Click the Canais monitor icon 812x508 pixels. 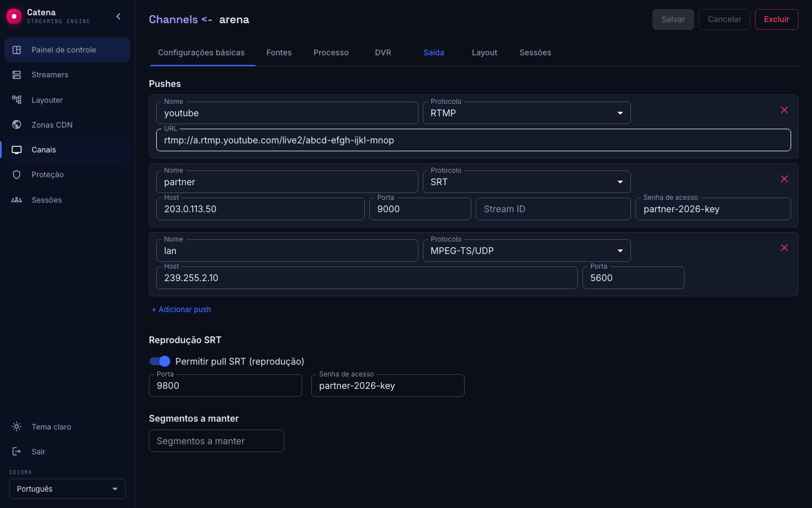click(x=17, y=150)
